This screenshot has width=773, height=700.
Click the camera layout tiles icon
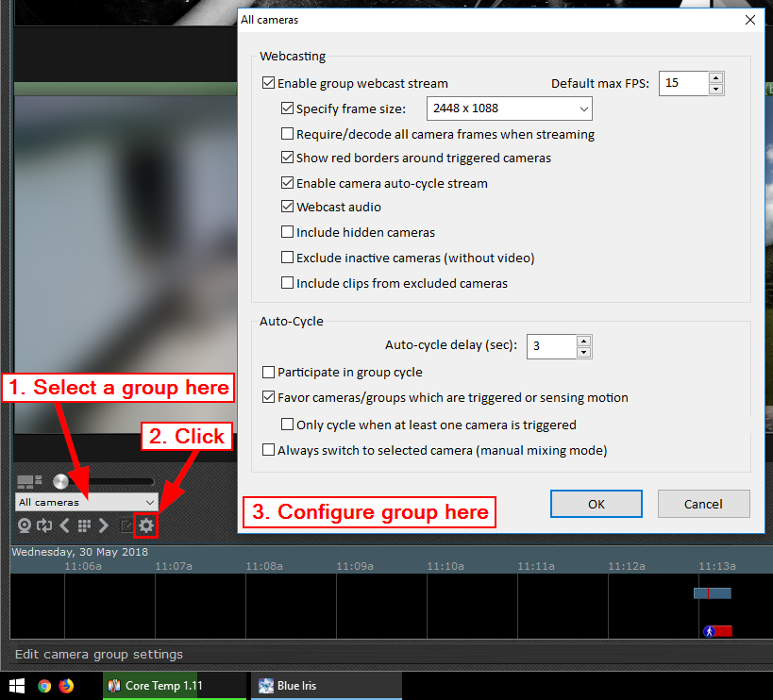29,481
